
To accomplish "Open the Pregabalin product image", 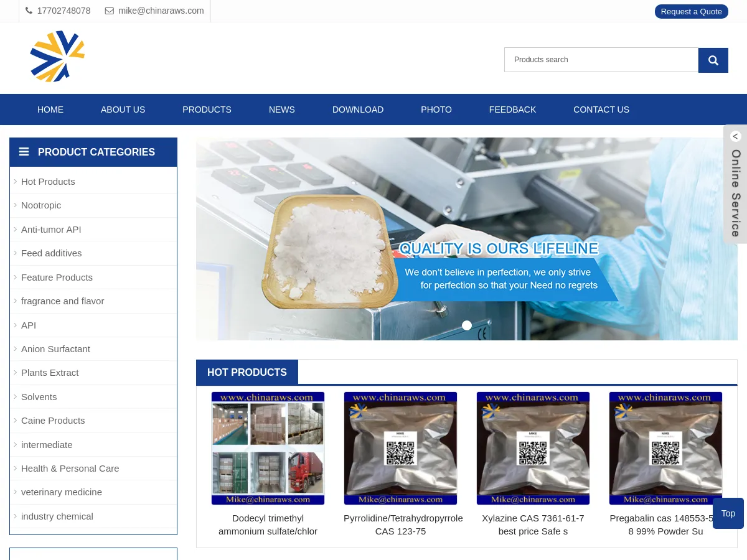I will coord(665,448).
